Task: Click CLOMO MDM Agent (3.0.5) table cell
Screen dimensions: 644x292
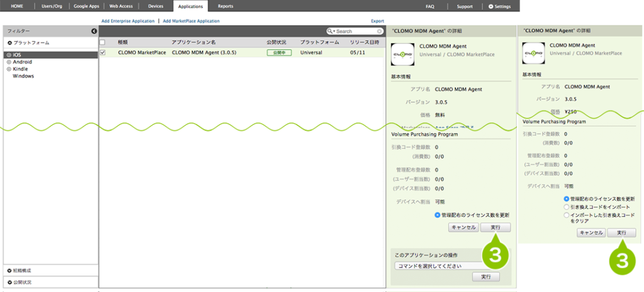Action: (x=204, y=53)
